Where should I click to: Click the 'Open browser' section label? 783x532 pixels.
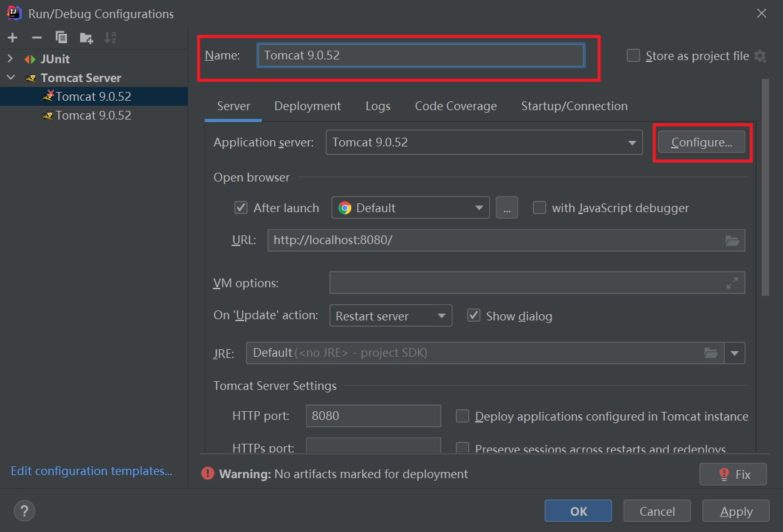pyautogui.click(x=252, y=178)
